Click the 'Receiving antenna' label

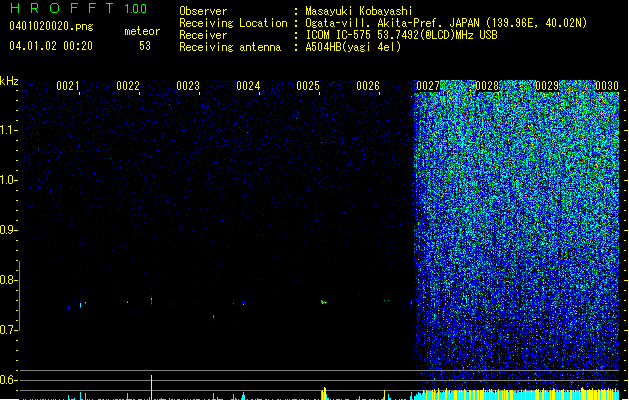(230, 47)
